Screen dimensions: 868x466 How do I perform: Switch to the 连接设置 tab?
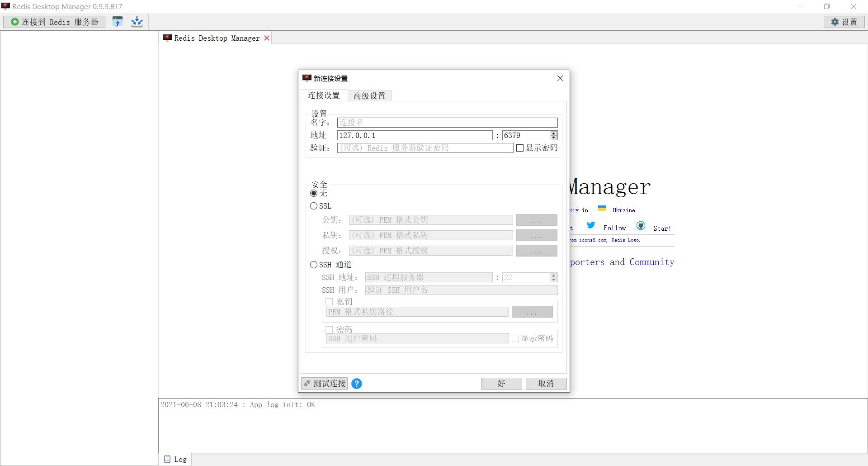pos(324,95)
